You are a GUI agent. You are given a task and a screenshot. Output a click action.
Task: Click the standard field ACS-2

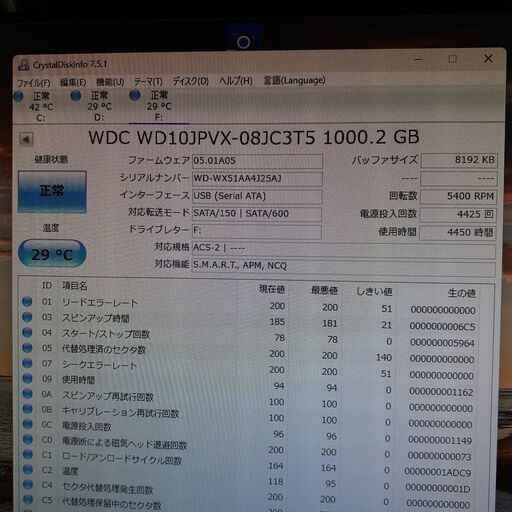[x=343, y=249]
